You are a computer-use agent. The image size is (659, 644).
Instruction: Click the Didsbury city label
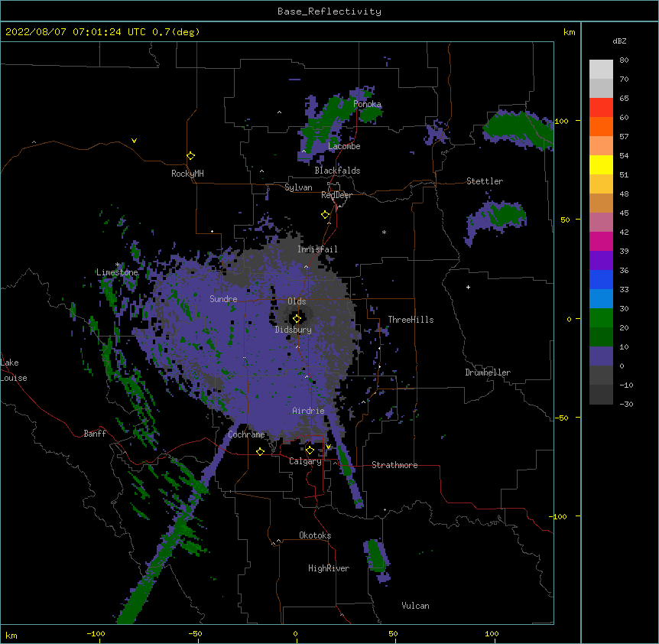pos(294,330)
